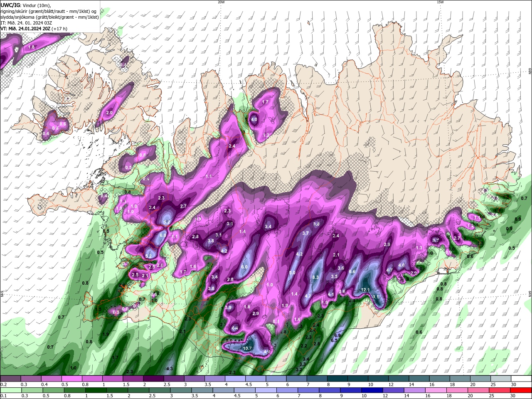Click the 4.3 rain value offshore
The height and width of the screenshot is (399, 532).
point(169,369)
